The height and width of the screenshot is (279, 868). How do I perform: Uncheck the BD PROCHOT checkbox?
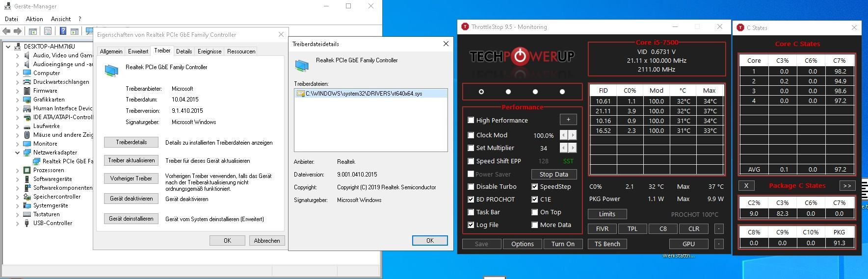click(471, 199)
